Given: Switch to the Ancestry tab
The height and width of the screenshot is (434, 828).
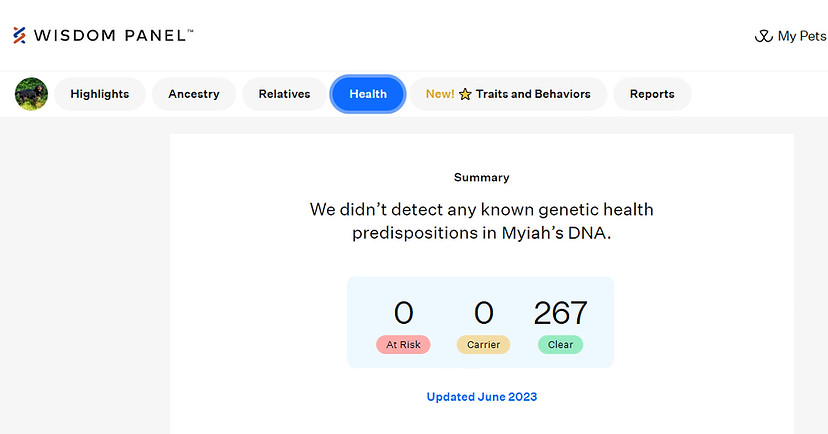Looking at the screenshot, I should 194,94.
